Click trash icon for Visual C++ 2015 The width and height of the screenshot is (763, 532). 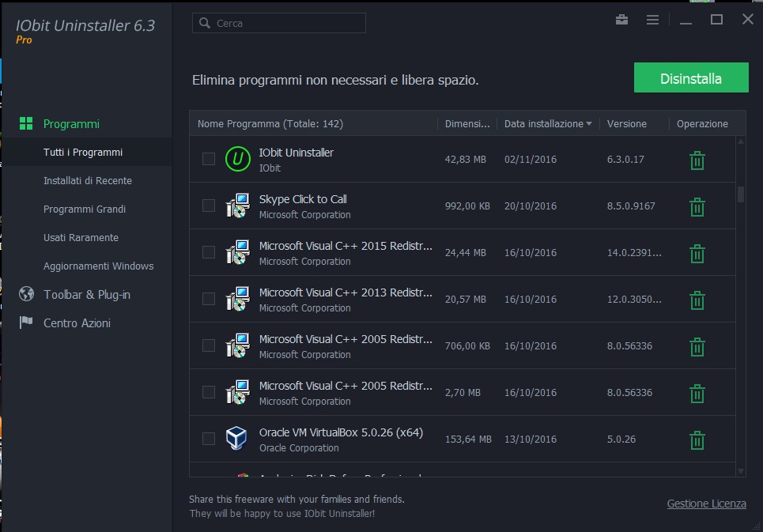pos(697,254)
